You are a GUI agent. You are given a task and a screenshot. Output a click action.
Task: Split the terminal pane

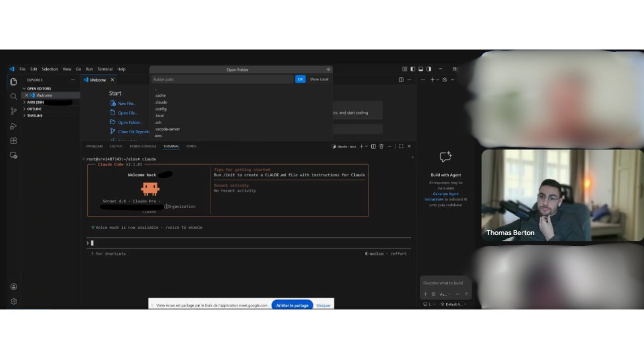tap(373, 146)
